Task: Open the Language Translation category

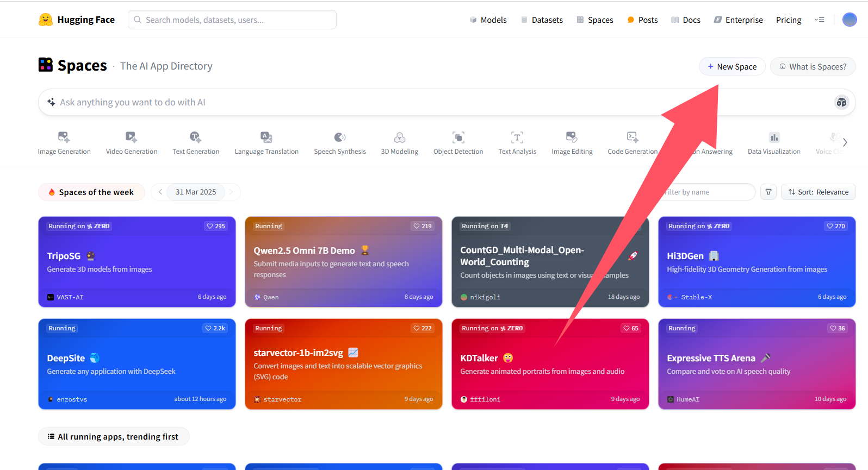Action: tap(266, 143)
